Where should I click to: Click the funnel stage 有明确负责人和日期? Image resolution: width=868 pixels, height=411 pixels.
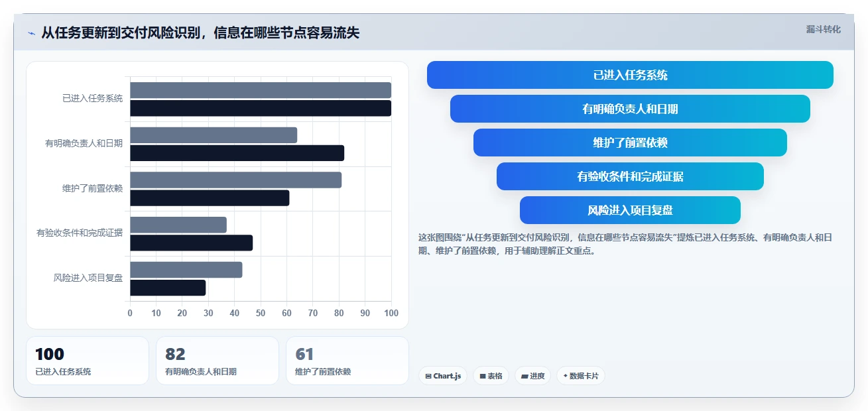tap(630, 109)
